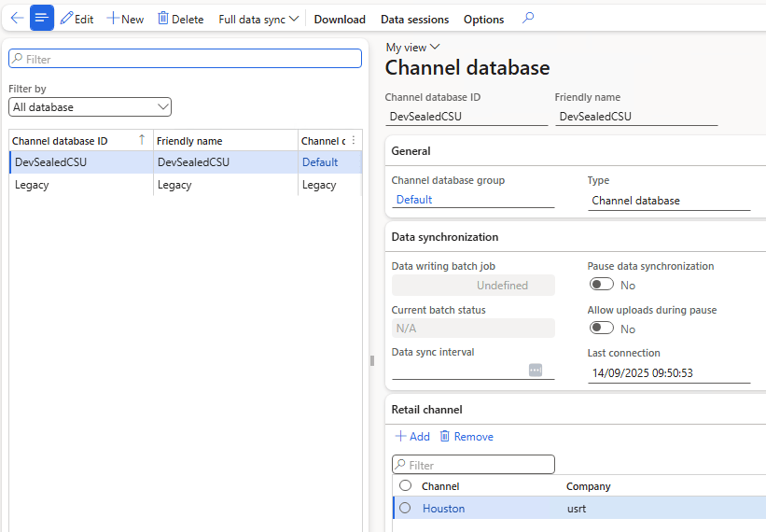Open the Houston channel link

coord(443,509)
